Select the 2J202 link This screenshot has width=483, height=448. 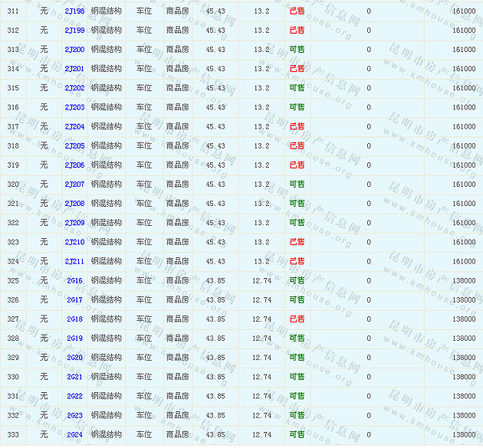point(74,88)
